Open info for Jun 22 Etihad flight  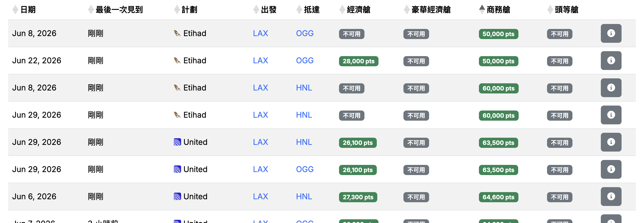coord(611,60)
